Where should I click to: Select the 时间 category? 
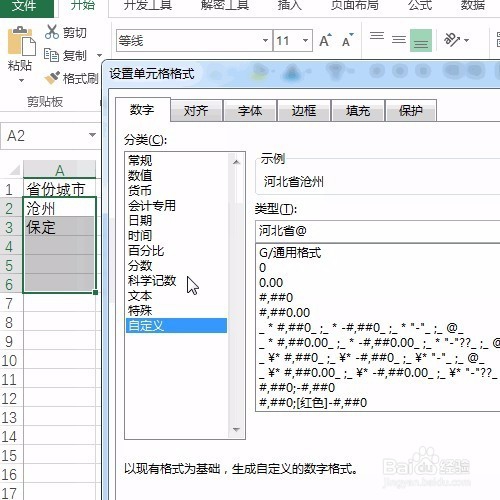click(x=177, y=235)
